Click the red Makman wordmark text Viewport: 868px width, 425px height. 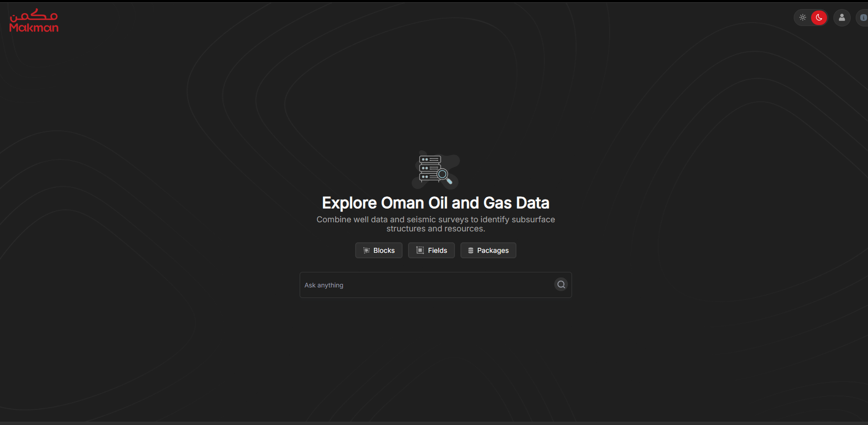[34, 28]
